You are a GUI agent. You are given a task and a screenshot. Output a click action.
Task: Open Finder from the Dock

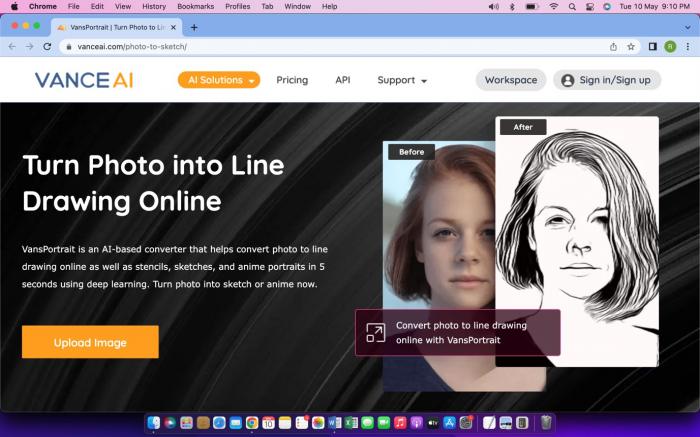point(154,422)
